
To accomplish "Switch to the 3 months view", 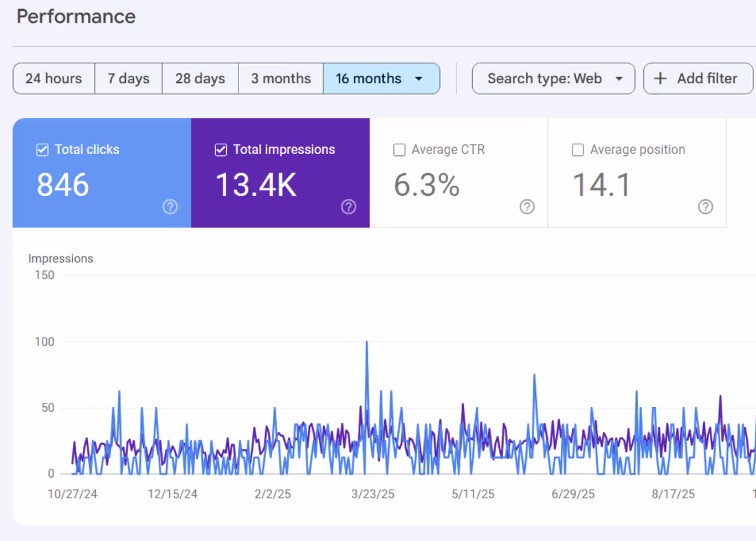I will (x=280, y=78).
